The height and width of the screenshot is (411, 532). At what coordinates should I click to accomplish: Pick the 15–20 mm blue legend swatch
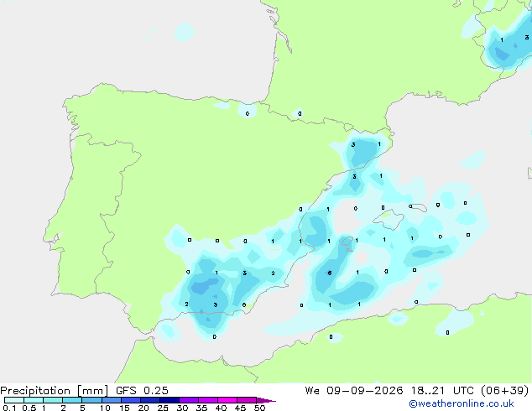tap(131, 400)
